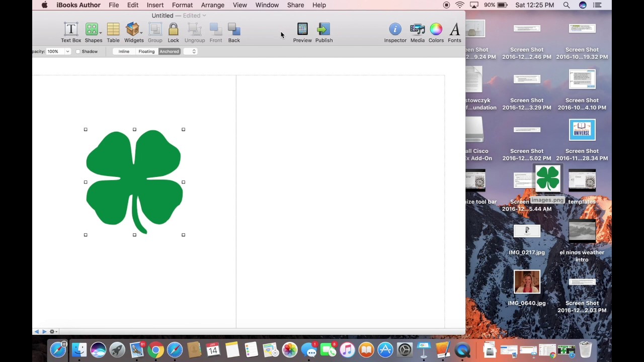This screenshot has width=644, height=362.
Task: Send object to Back
Action: [x=234, y=32]
